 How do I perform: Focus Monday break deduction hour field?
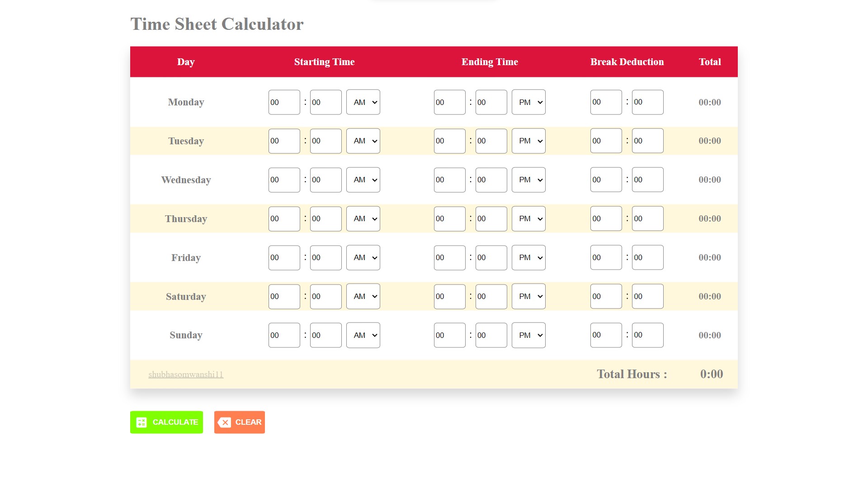tap(606, 102)
